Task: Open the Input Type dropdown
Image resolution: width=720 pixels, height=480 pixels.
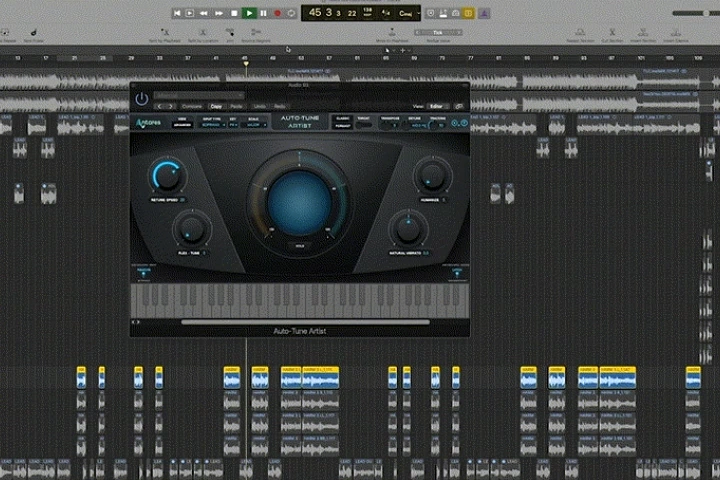Action: click(211, 125)
